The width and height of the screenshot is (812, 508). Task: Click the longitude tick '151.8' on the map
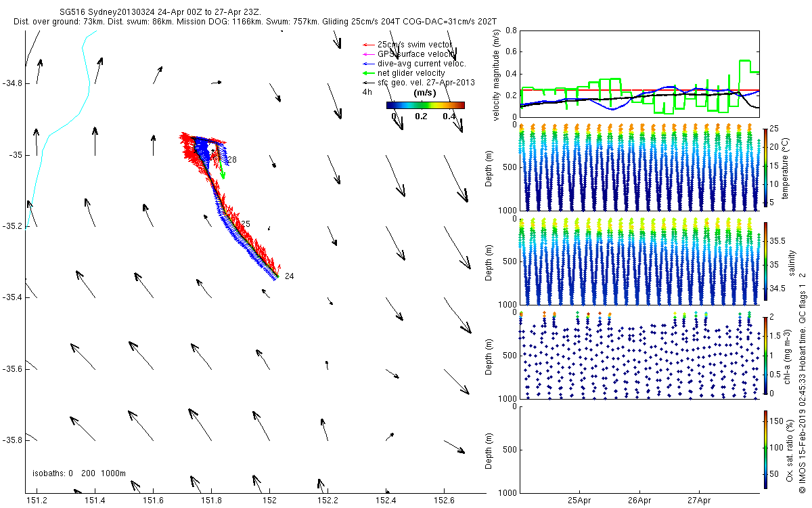211,501
